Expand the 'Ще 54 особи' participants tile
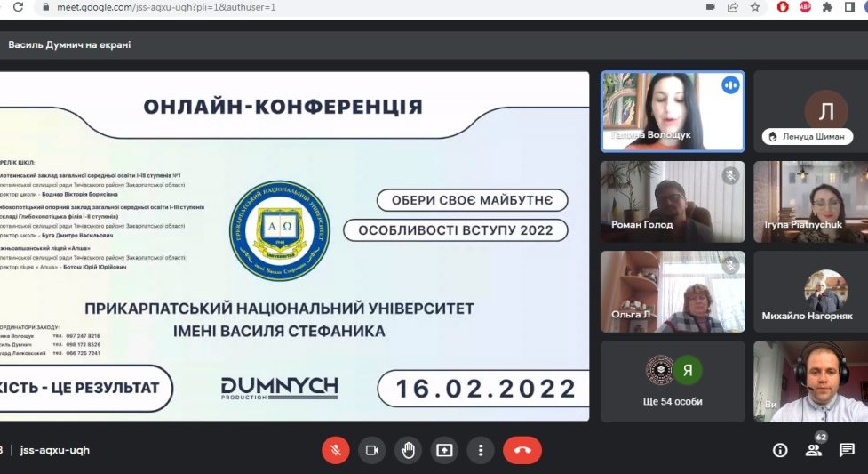Image resolution: width=868 pixels, height=474 pixels. coord(673,381)
